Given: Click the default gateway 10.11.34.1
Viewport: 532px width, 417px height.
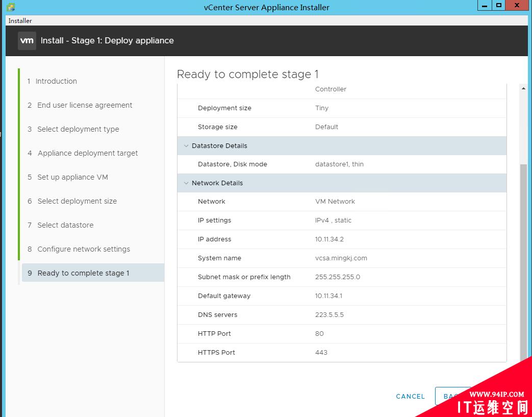Looking at the screenshot, I should tap(328, 296).
